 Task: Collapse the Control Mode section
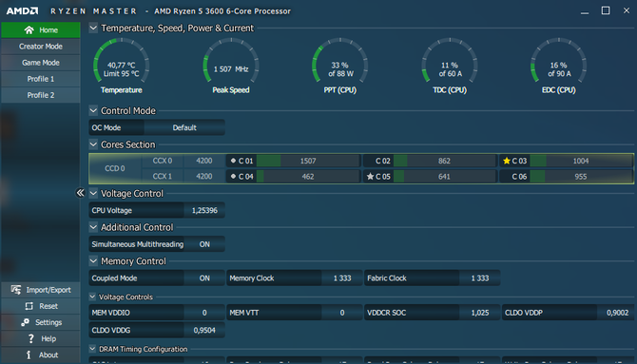tap(93, 110)
